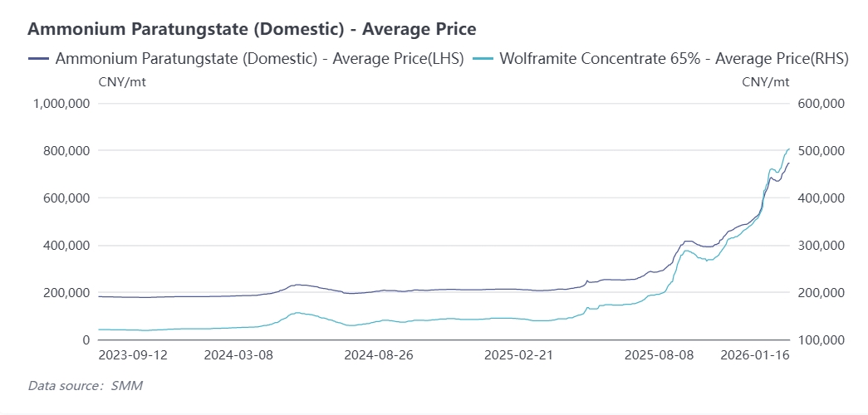Click the 2025-02-21 x-axis date
This screenshot has height=415, width=868.
tap(517, 355)
